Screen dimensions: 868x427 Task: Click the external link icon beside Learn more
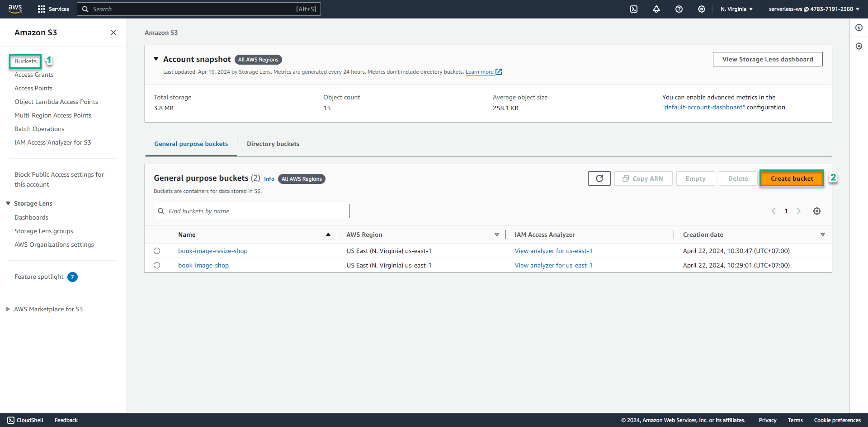click(x=499, y=72)
